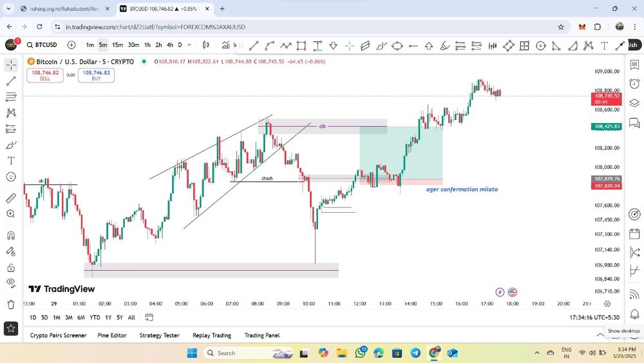Open the object tree layers panel
Viewport: 644px width, 363px height.
click(x=634, y=103)
